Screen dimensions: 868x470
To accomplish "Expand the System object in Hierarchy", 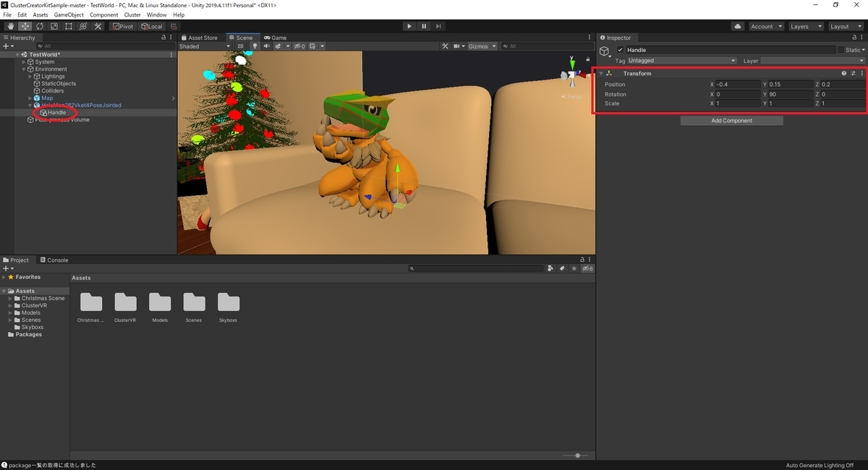I will point(24,62).
